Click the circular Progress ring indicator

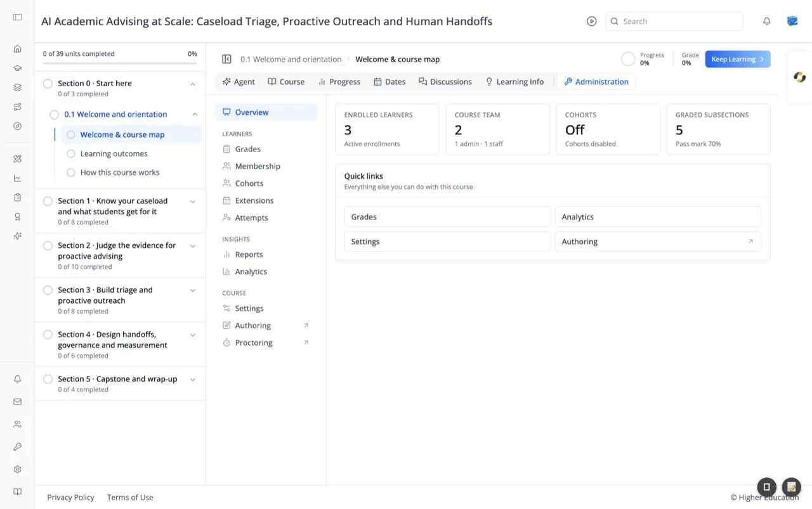628,60
